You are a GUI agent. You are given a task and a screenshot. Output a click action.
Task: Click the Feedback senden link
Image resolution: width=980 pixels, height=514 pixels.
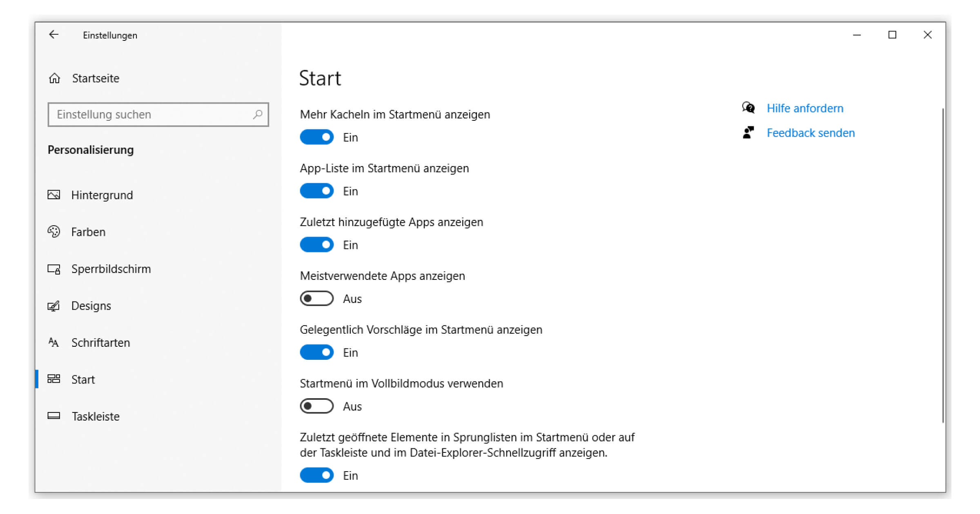point(811,133)
